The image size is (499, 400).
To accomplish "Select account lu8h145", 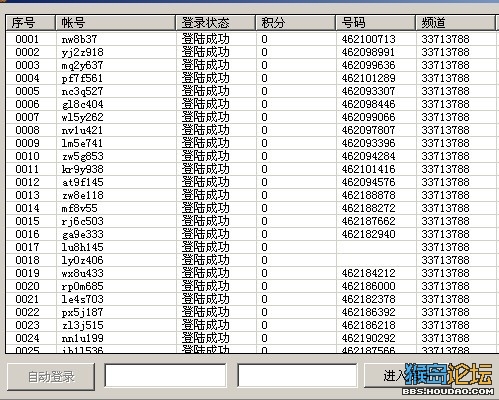I will [82, 247].
